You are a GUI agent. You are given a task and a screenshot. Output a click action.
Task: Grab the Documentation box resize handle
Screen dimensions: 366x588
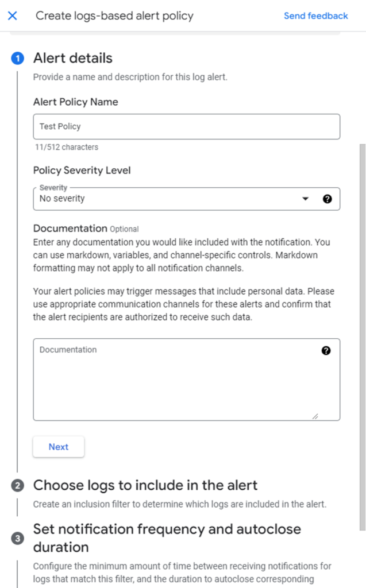tap(315, 416)
